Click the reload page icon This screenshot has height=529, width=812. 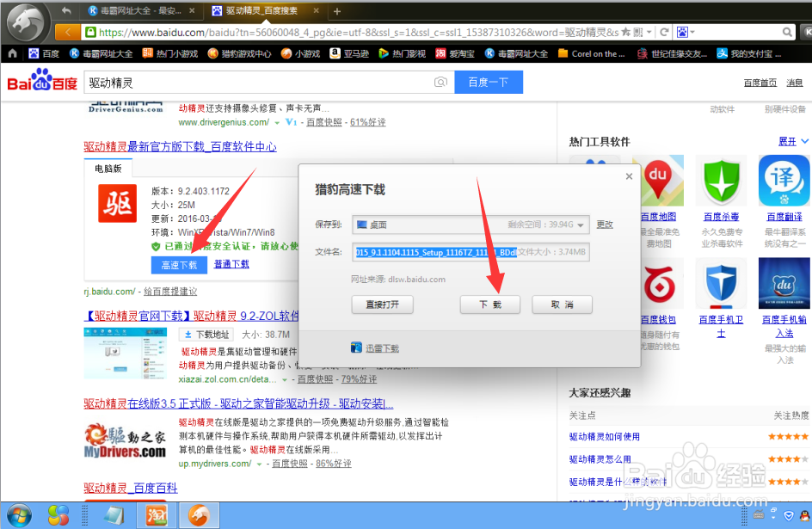tap(664, 33)
